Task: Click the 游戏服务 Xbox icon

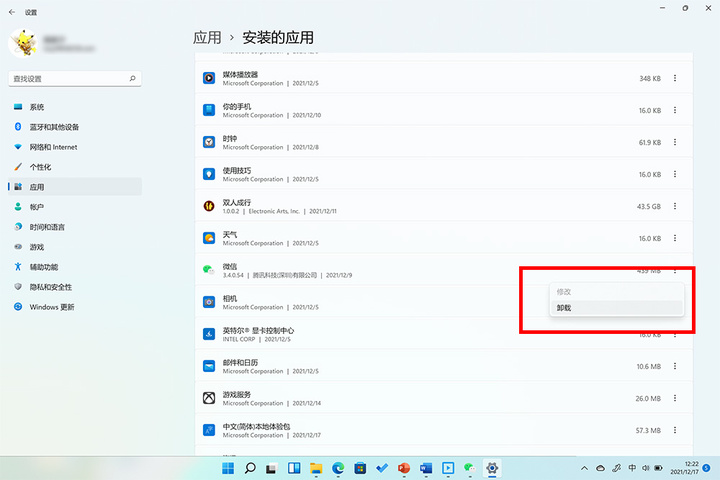Action: coord(209,398)
